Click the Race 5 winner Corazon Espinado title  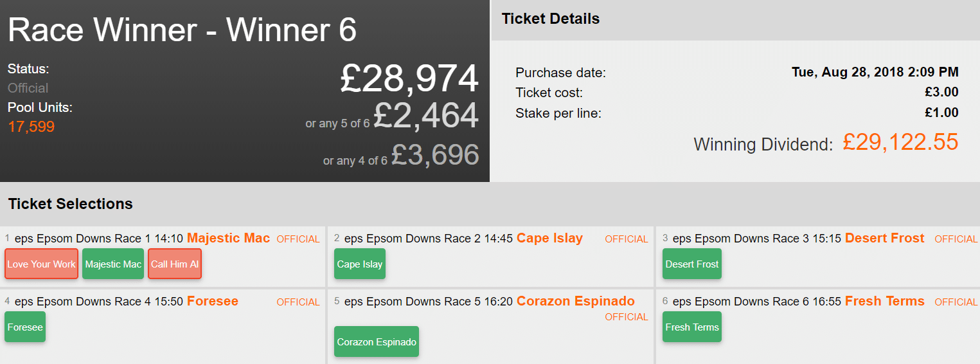point(575,302)
